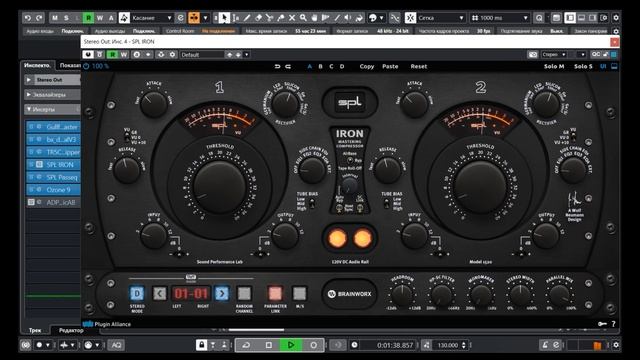Click the channel 1 Threshold knob
640x360 pixels.
pyautogui.click(x=220, y=187)
